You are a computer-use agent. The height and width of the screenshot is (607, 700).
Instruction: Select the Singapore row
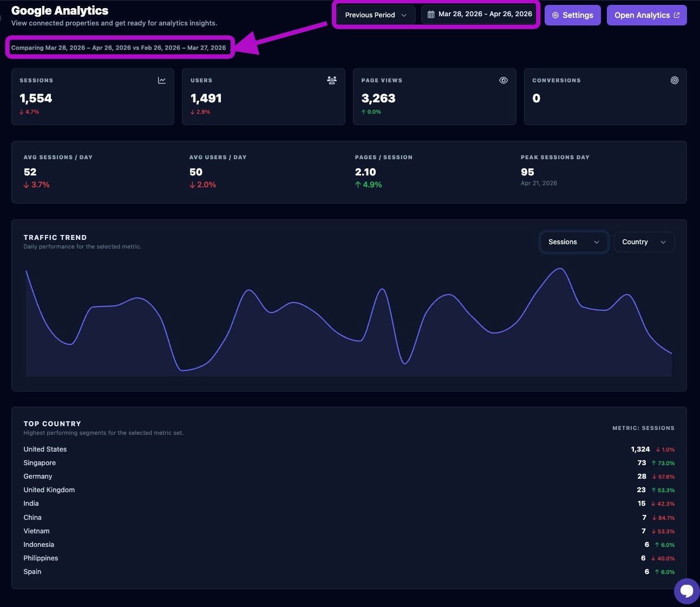pos(349,463)
